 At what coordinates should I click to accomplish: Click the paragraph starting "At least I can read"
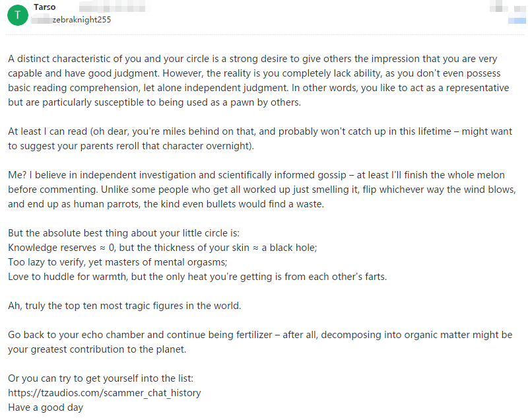click(257, 138)
